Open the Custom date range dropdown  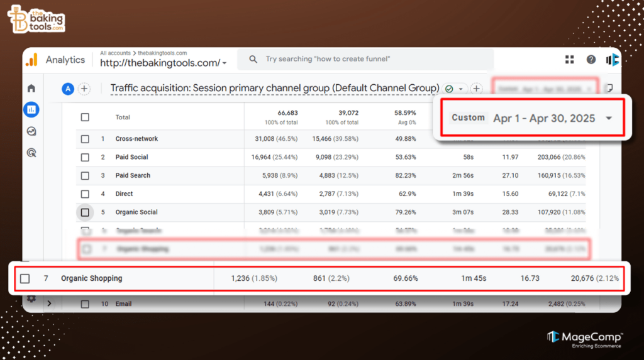[608, 118]
